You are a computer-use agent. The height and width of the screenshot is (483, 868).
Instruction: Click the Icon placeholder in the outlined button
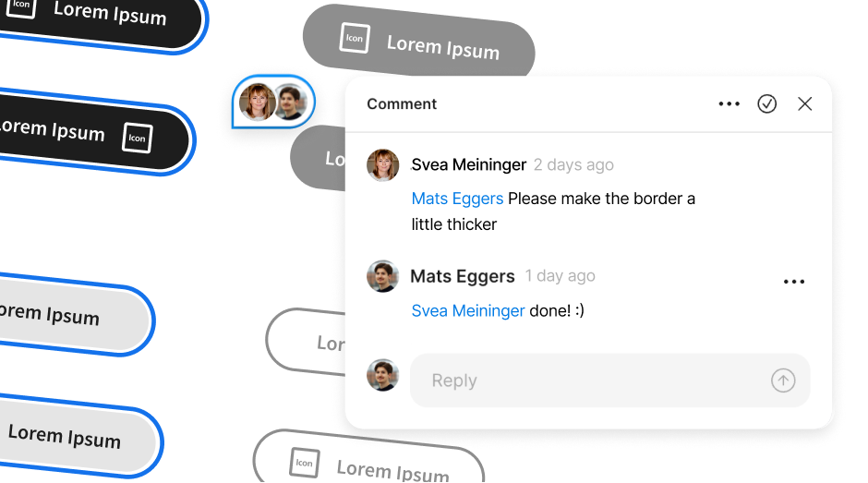tap(304, 463)
